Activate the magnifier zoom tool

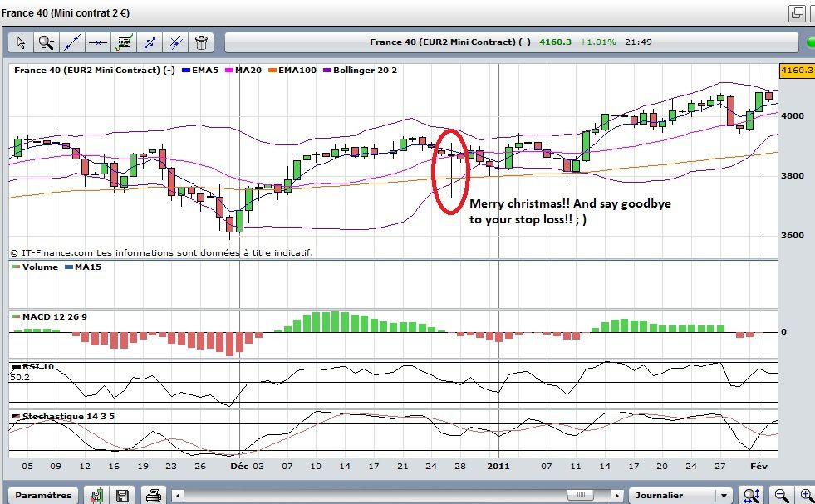[x=47, y=42]
